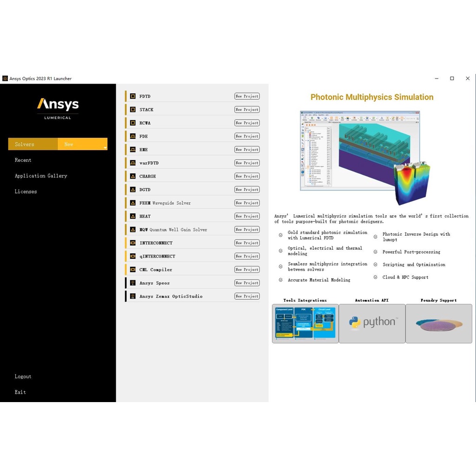Minimize the Ansys Optics Launcher window

point(436,78)
